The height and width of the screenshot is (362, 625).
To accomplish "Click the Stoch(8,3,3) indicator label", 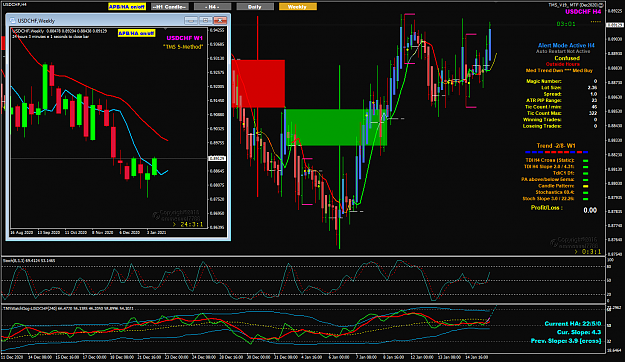I will coord(29,261).
